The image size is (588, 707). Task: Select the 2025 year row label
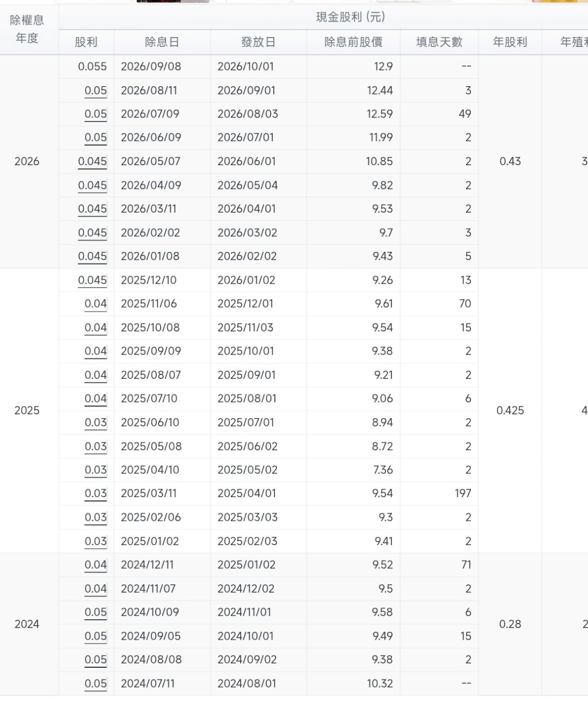[27, 410]
